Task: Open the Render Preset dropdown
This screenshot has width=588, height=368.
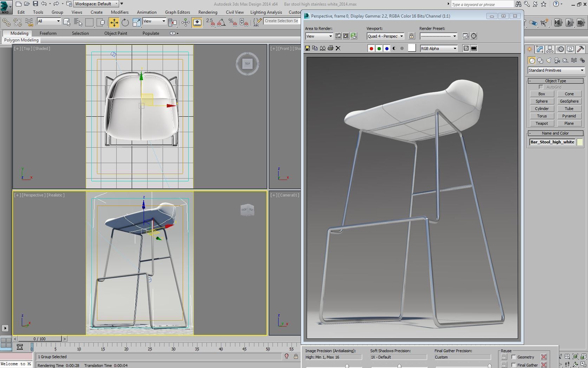Action: click(438, 36)
